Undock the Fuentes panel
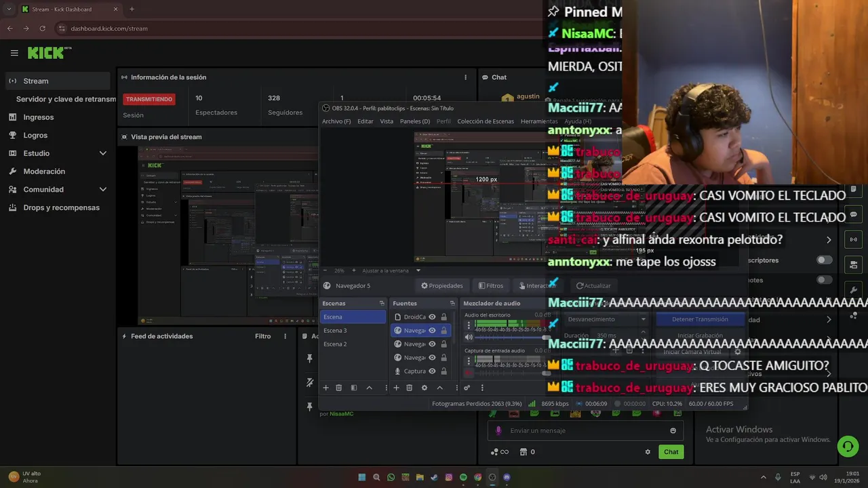This screenshot has height=488, width=868. point(452,303)
